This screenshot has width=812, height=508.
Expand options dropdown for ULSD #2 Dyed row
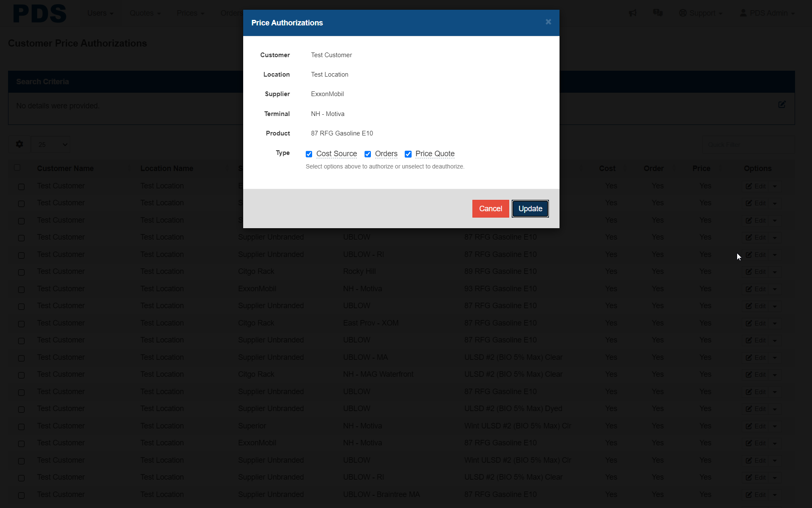[775, 409]
